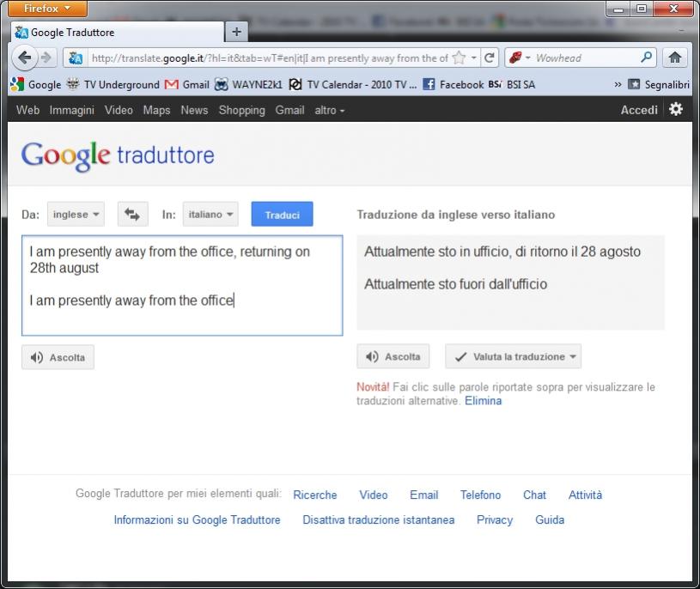Go to News in Google bar
Viewport: 700px width, 589px height.
pyautogui.click(x=194, y=110)
